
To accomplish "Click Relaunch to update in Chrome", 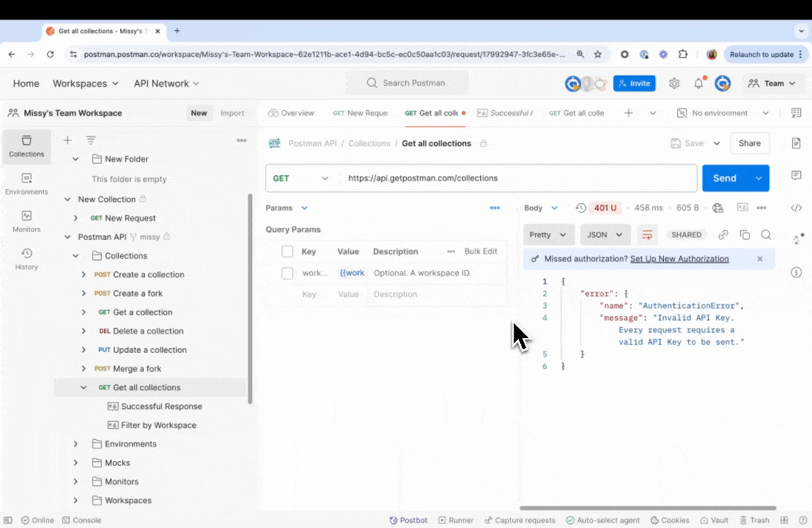I will click(x=764, y=54).
